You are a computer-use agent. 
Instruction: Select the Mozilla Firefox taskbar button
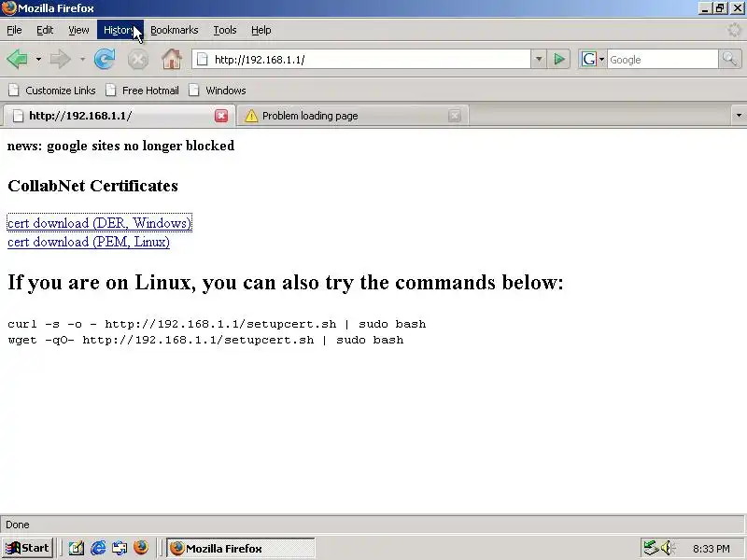coord(241,548)
